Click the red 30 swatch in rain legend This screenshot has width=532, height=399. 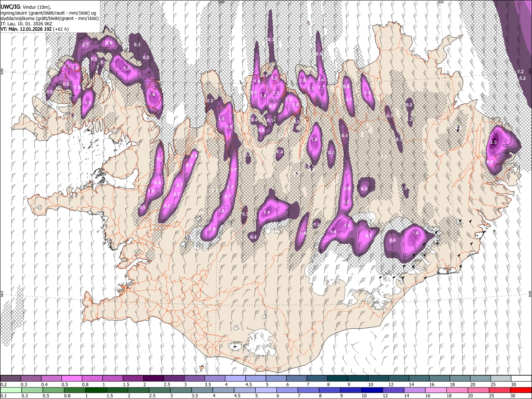[x=521, y=390]
